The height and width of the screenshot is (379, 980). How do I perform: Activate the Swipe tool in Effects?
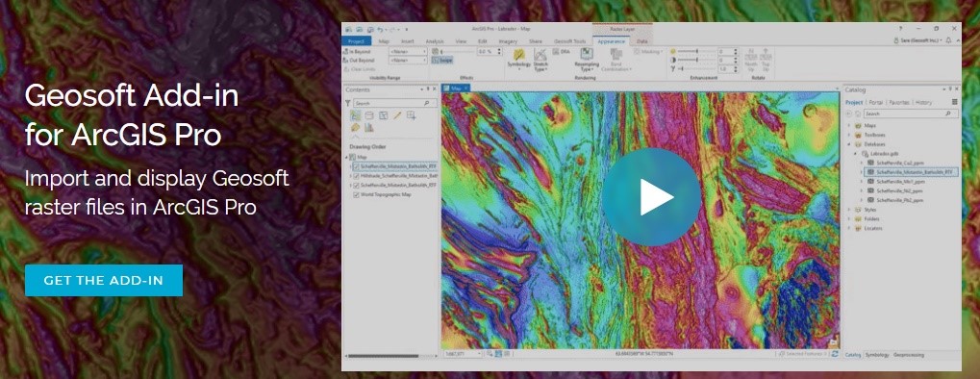[442, 61]
